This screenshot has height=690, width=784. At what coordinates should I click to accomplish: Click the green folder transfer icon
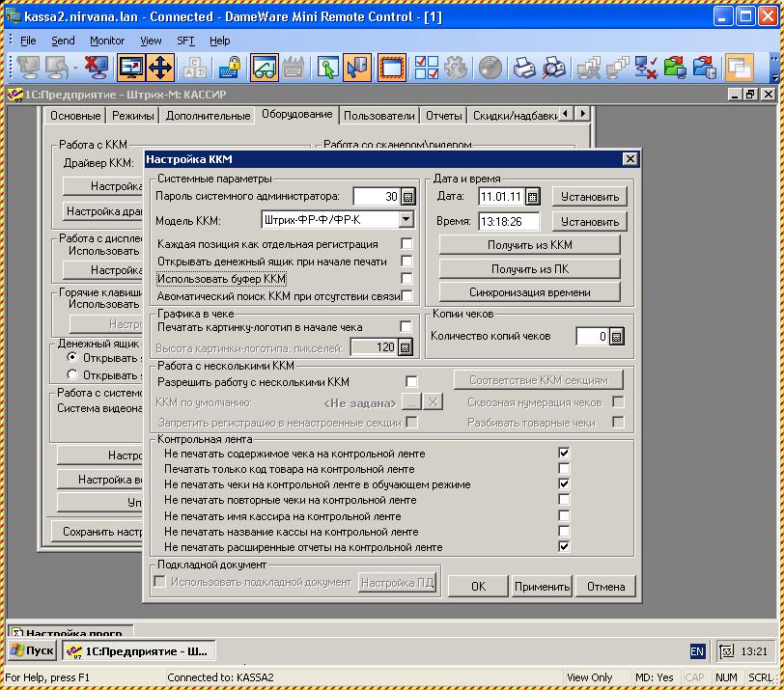point(675,68)
